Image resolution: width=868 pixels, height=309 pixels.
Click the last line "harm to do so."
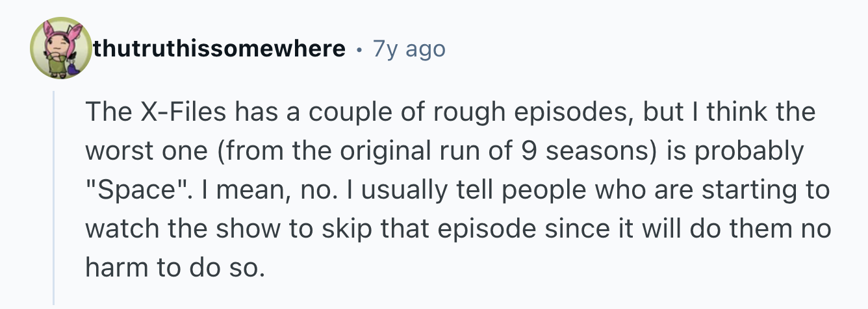(174, 268)
